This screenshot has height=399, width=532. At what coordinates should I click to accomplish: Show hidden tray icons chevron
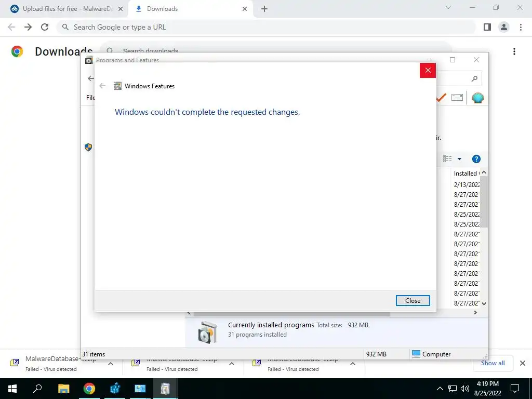click(440, 389)
